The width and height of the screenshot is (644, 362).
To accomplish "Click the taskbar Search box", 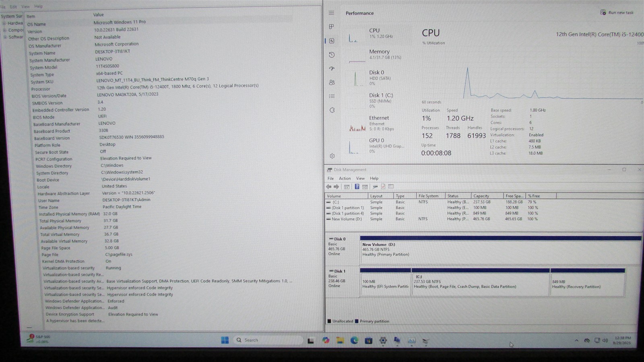I will [x=268, y=340].
